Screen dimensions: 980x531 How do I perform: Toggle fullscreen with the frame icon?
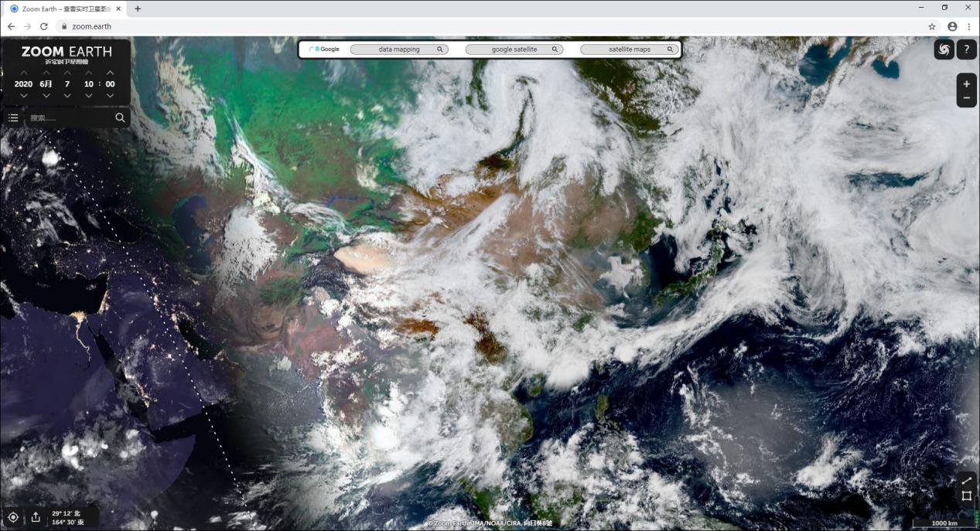pyautogui.click(x=966, y=497)
